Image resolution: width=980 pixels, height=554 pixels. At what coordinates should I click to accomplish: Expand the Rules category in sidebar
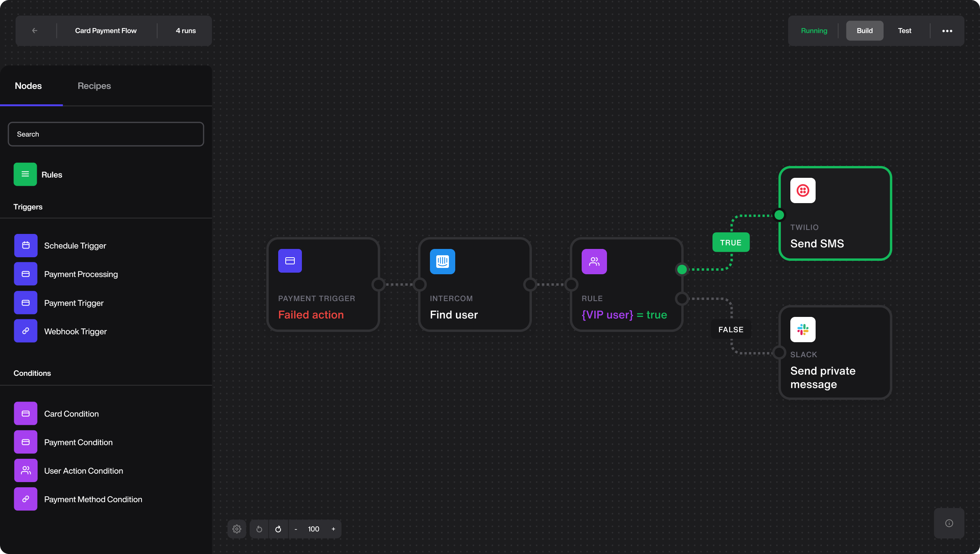pyautogui.click(x=51, y=174)
